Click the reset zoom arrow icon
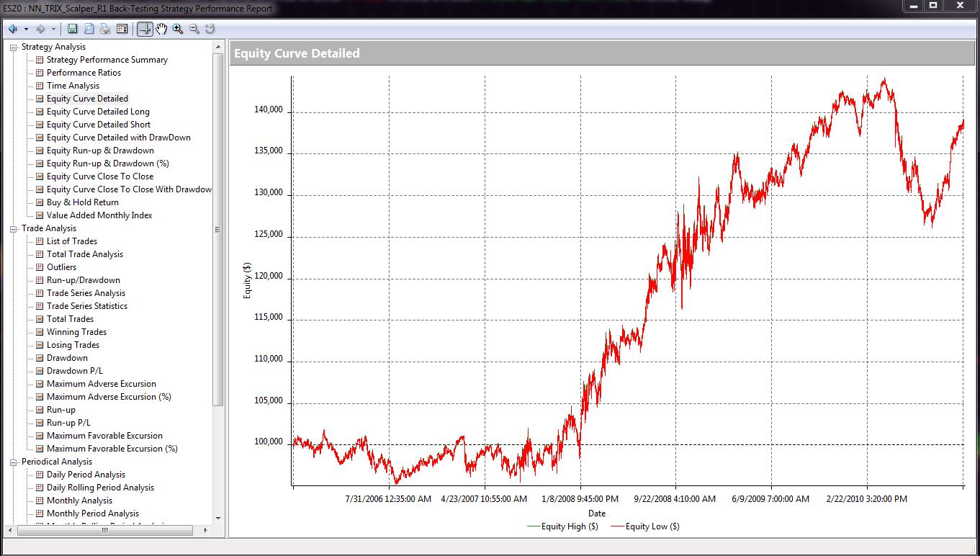This screenshot has height=556, width=980. coord(210,29)
